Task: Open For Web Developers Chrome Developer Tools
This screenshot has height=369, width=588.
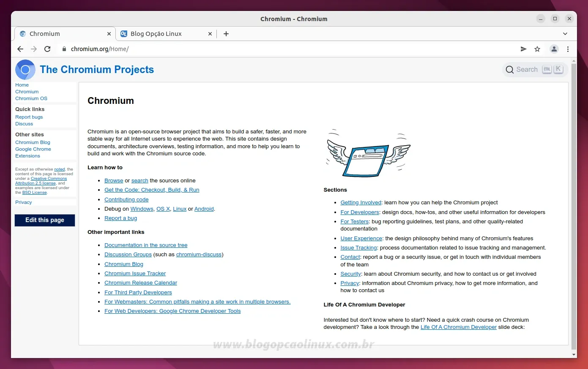Action: tap(172, 311)
